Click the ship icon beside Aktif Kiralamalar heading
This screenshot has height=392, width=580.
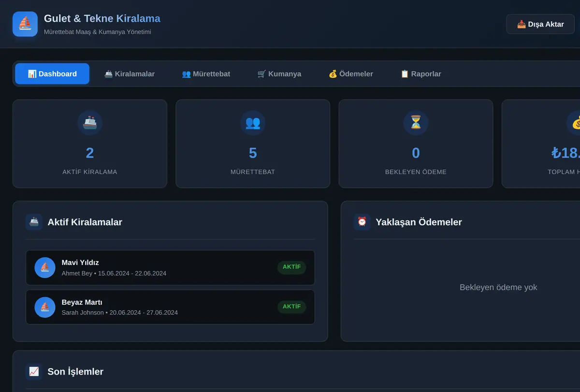[34, 222]
